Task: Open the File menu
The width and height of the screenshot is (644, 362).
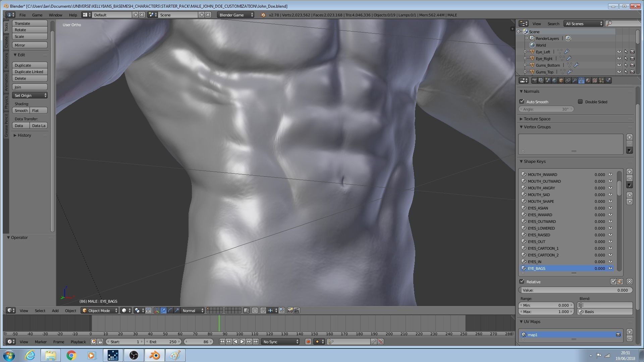Action: (x=22, y=15)
